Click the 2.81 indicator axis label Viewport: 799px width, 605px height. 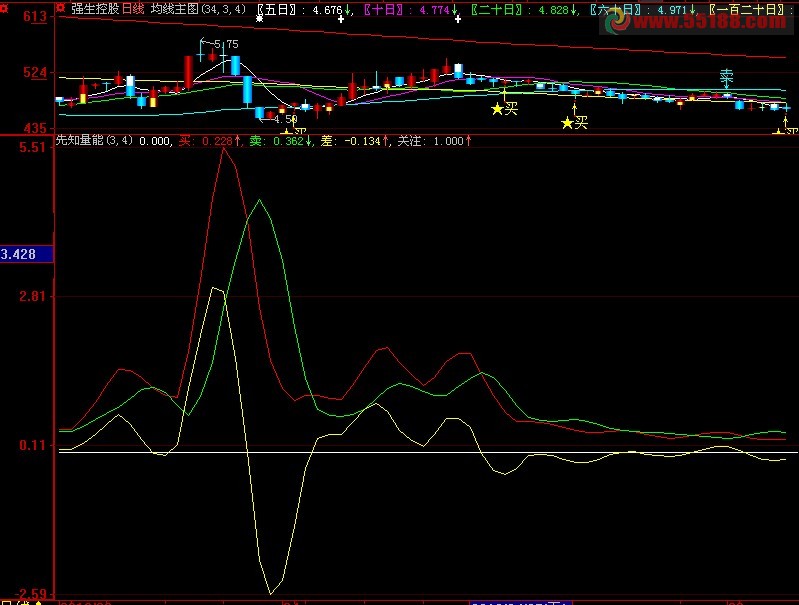click(x=33, y=296)
